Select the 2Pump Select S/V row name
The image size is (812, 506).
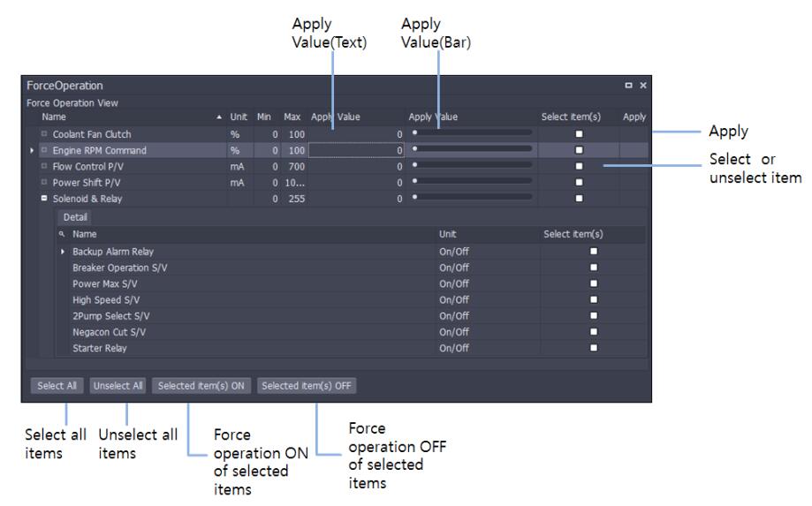coord(110,315)
